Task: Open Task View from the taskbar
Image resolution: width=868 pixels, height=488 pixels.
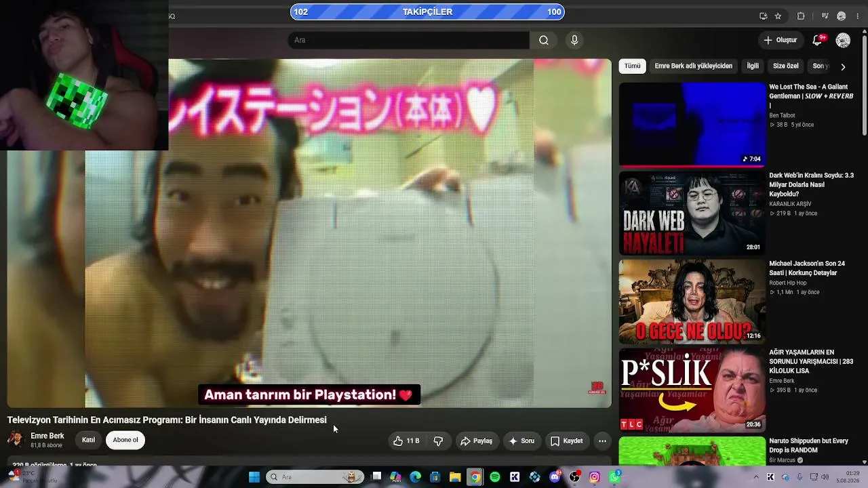Action: (x=376, y=477)
